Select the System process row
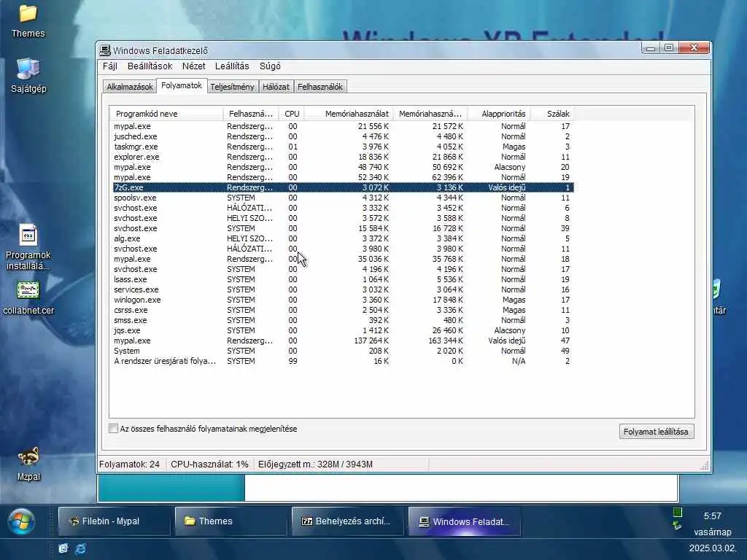This screenshot has width=747, height=560. tap(343, 351)
